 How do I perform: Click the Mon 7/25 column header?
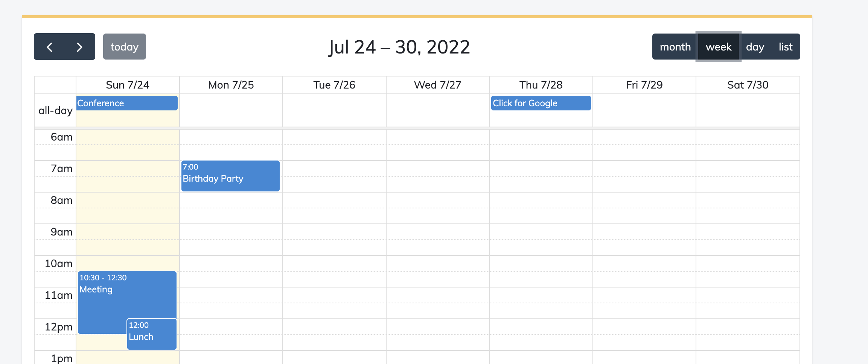point(231,85)
